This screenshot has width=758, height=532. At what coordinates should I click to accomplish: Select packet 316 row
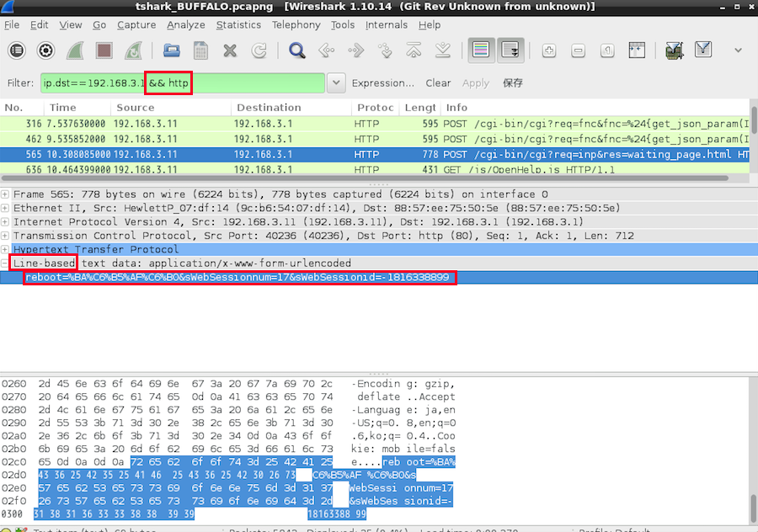[375, 124]
